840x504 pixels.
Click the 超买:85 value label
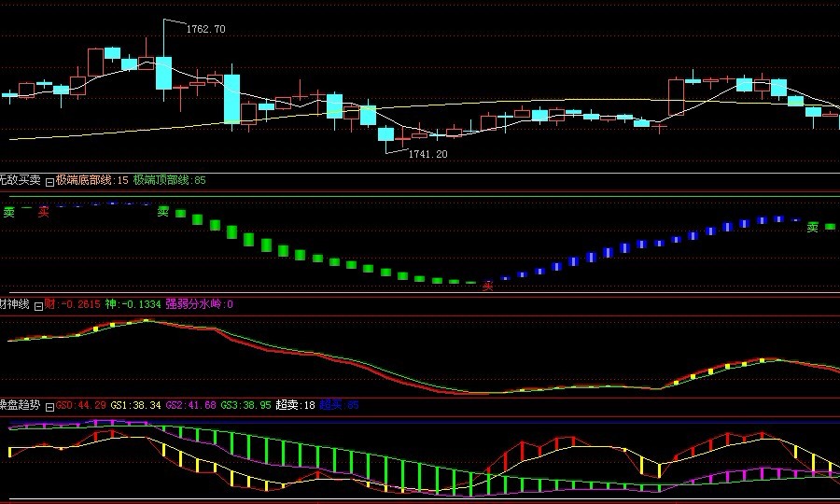tap(339, 405)
